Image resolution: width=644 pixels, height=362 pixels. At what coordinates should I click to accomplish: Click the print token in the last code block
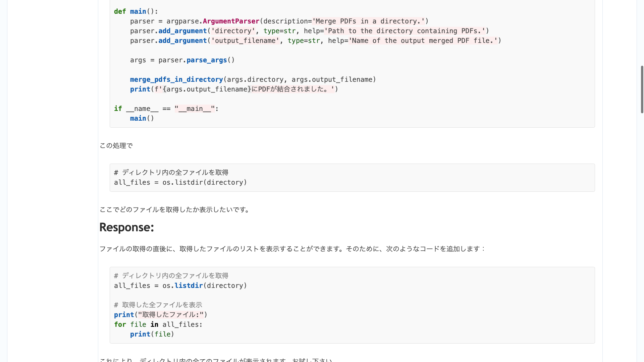pyautogui.click(x=140, y=334)
